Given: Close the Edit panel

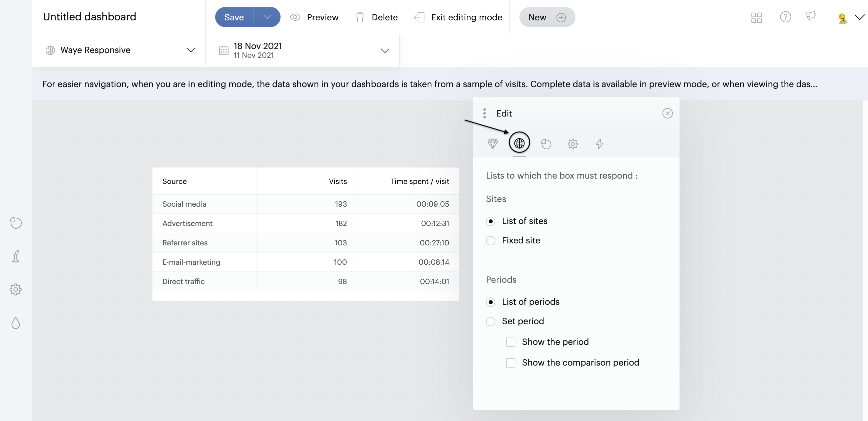Looking at the screenshot, I should coord(667,114).
